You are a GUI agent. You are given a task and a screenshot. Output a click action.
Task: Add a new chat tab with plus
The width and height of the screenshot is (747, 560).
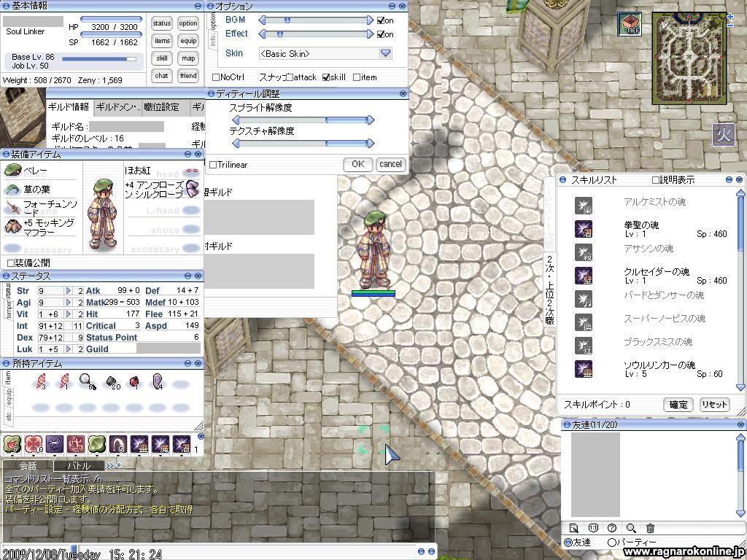tap(119, 465)
